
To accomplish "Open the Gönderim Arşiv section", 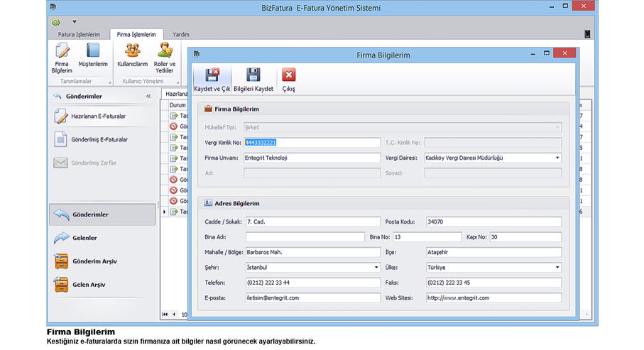I will (94, 261).
